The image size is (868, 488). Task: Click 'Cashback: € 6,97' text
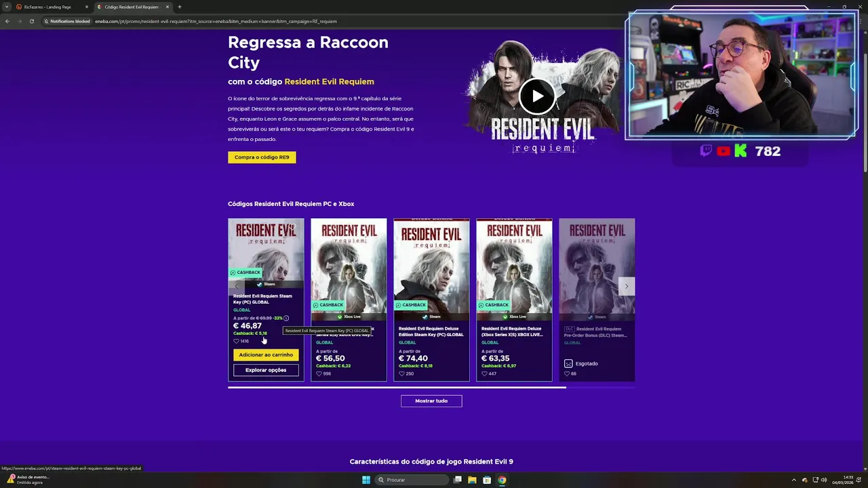click(498, 366)
